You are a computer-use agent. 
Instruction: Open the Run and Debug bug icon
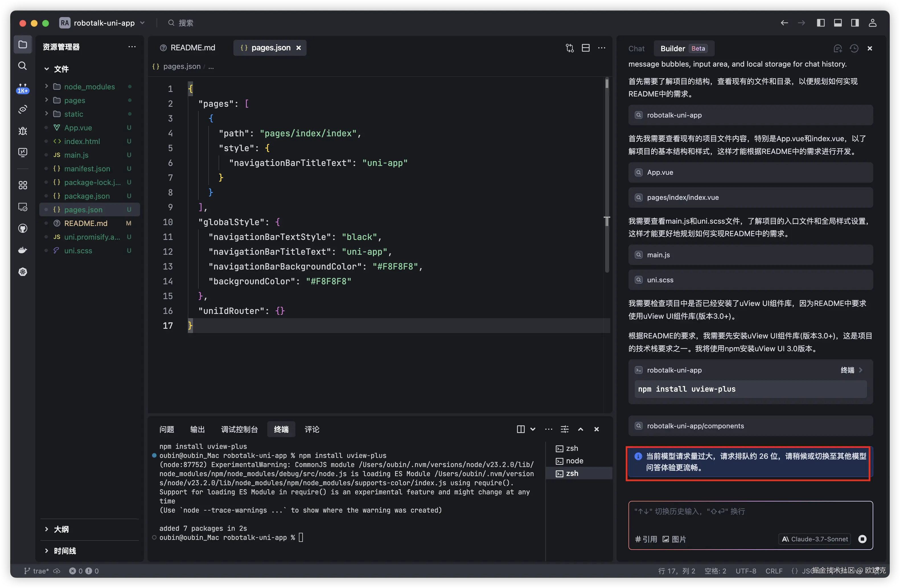click(x=23, y=131)
